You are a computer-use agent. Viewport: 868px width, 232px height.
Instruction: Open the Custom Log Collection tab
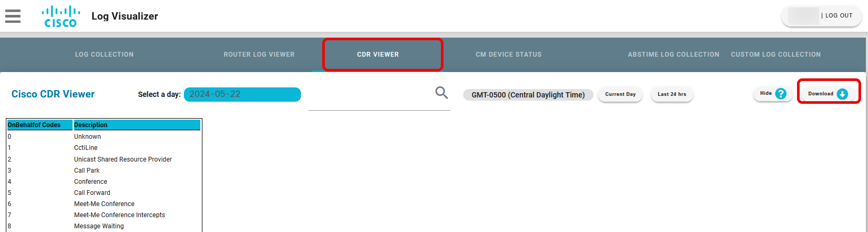776,55
